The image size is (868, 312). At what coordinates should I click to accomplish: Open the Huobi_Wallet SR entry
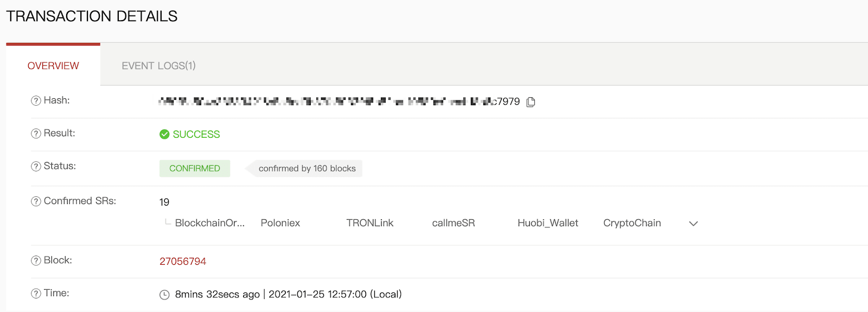click(x=548, y=223)
